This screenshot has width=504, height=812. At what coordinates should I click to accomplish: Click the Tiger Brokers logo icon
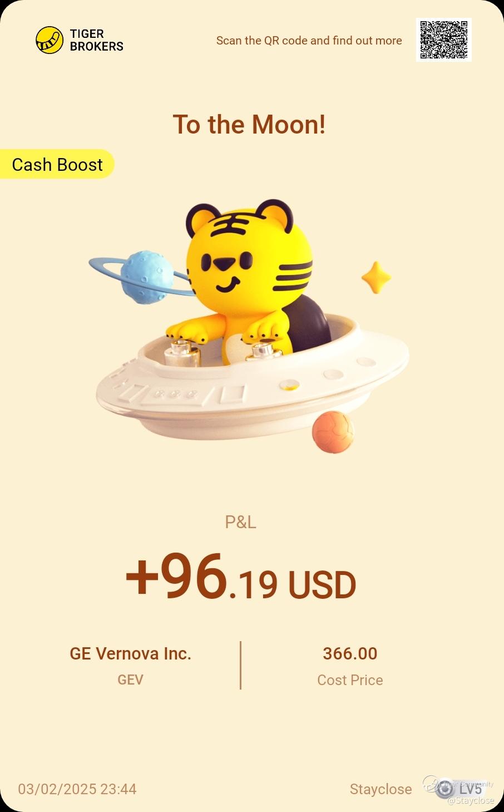tap(50, 40)
